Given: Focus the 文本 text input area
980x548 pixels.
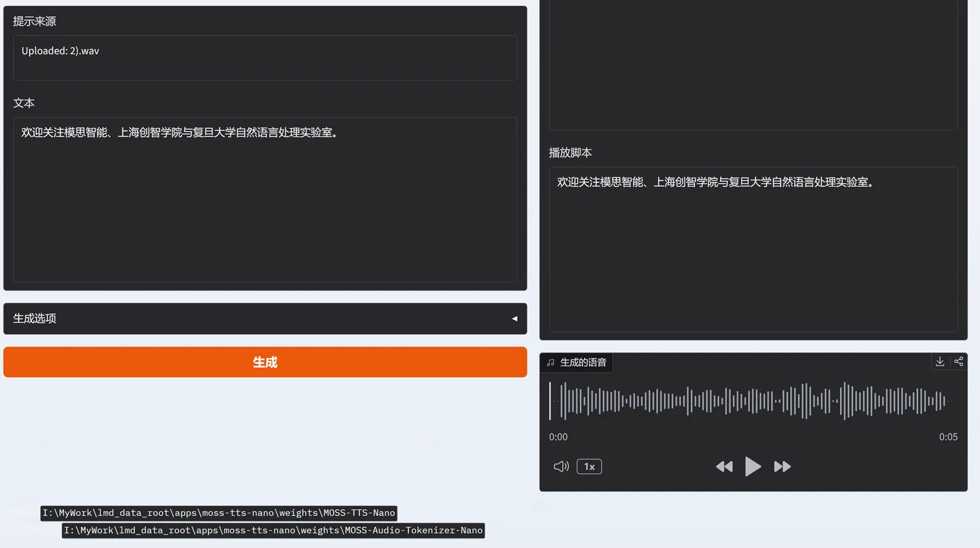Looking at the screenshot, I should coord(265,199).
